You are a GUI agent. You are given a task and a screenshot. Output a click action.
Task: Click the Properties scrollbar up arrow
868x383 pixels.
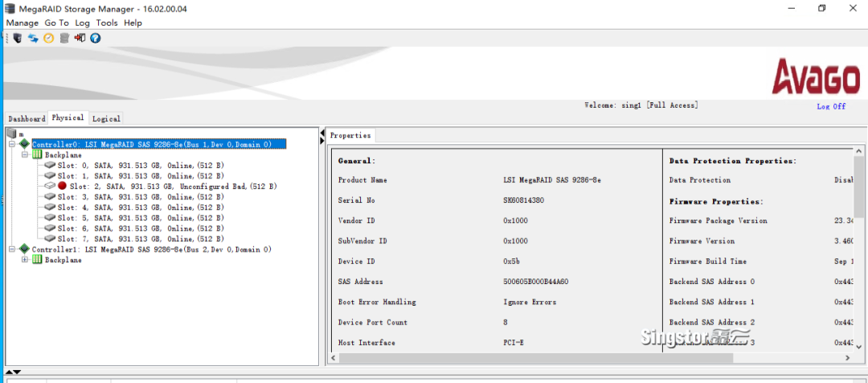click(x=858, y=151)
